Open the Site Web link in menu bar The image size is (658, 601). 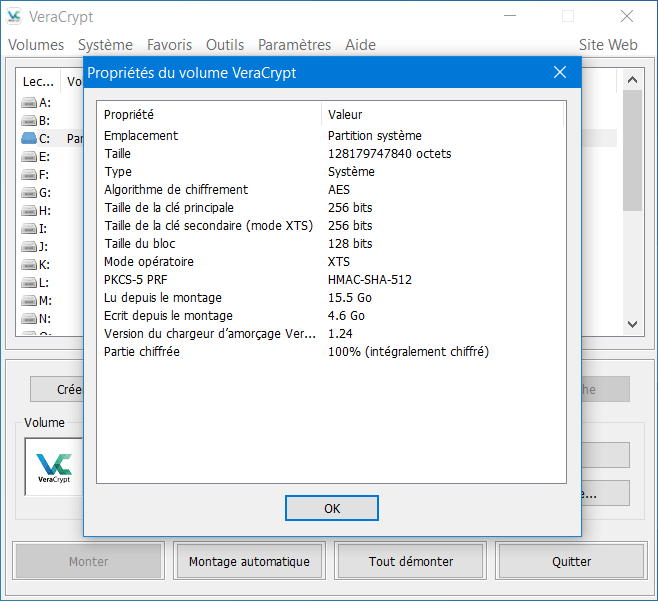click(x=608, y=45)
